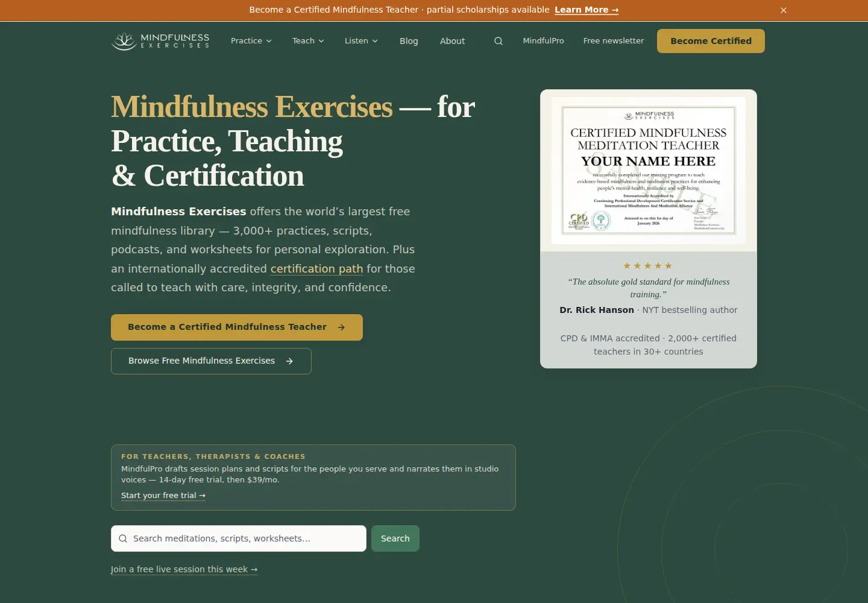
Task: View the sample teacher certificate image
Action: 649,171
